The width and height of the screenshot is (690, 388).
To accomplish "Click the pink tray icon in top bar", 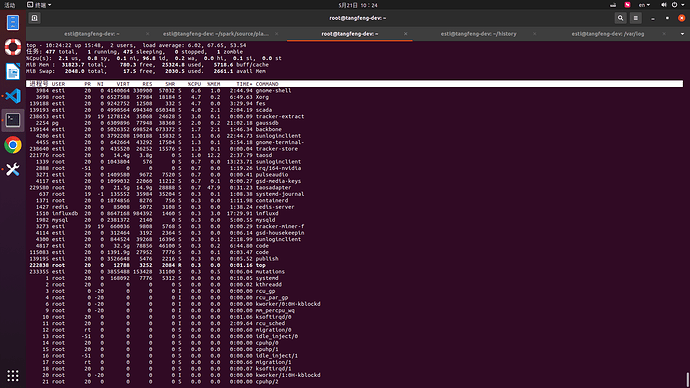I will (x=628, y=5).
